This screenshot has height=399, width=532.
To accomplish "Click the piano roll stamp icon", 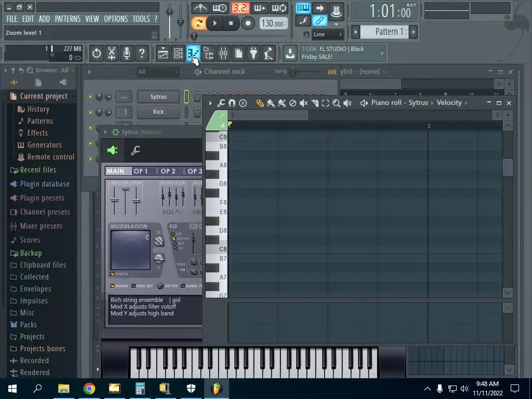I will [x=243, y=103].
